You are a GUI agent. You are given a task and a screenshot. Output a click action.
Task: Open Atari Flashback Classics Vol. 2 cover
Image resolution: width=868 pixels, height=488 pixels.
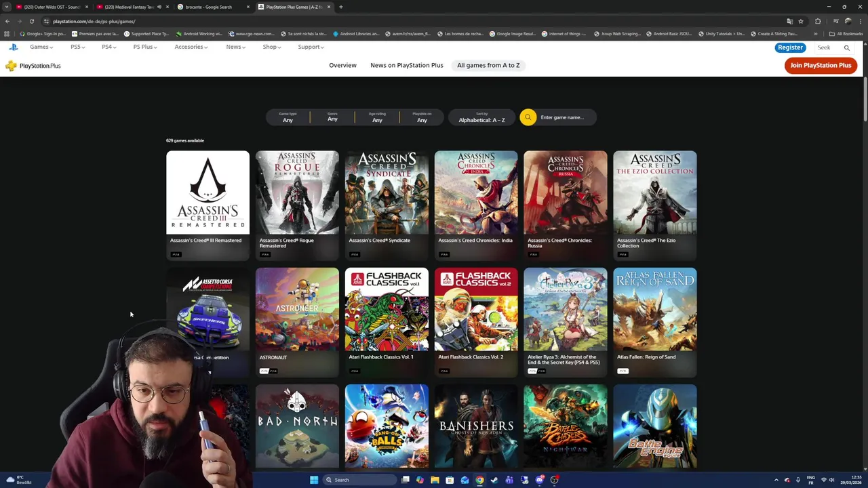(476, 309)
